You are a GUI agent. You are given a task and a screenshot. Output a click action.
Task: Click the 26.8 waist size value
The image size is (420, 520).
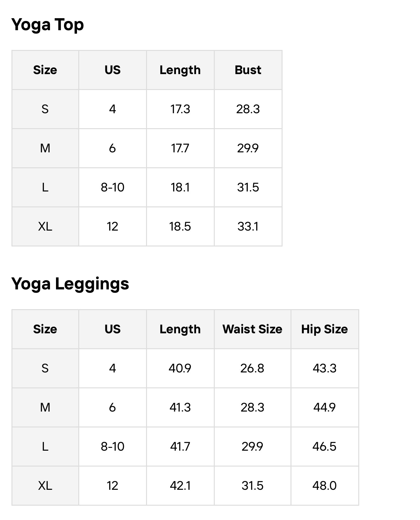(252, 368)
